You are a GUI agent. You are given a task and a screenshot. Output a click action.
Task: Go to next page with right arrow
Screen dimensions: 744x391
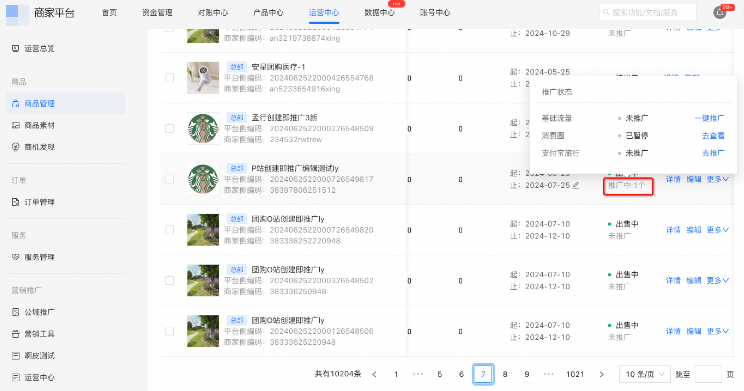tap(601, 374)
